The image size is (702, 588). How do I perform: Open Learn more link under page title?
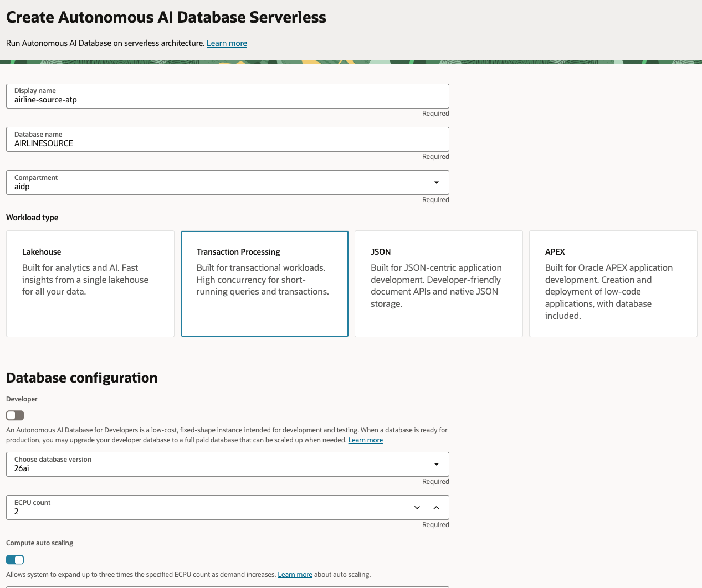click(227, 43)
